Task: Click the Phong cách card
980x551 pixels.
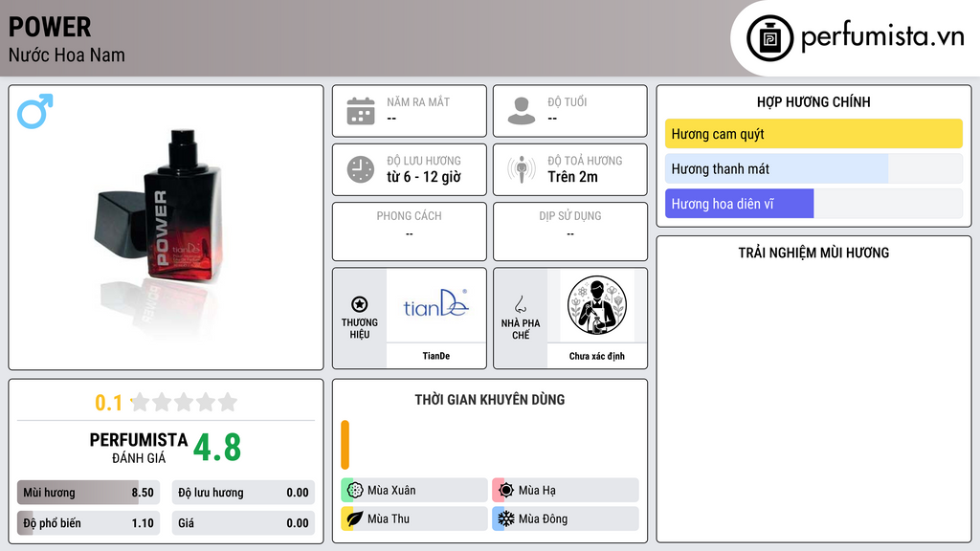Action: click(x=410, y=231)
